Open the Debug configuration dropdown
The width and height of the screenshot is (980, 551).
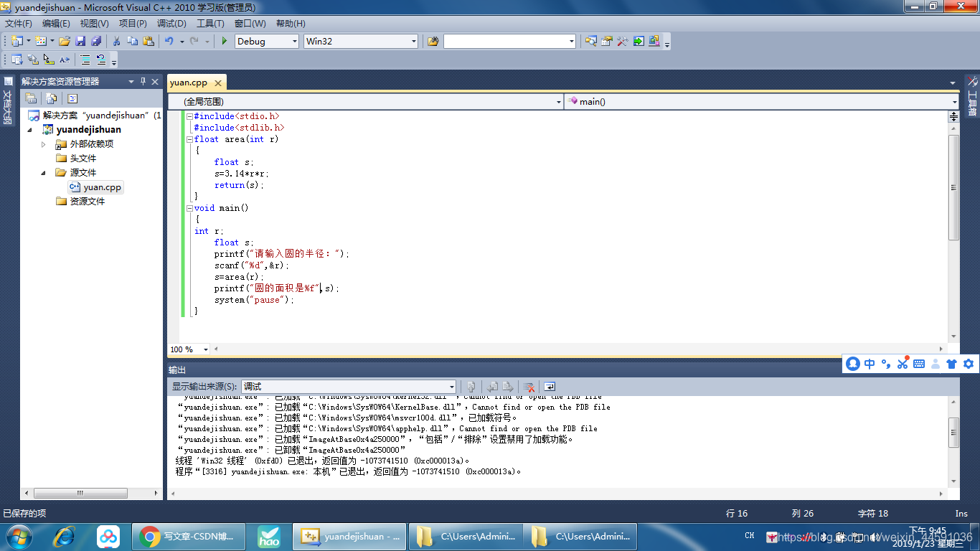click(294, 42)
